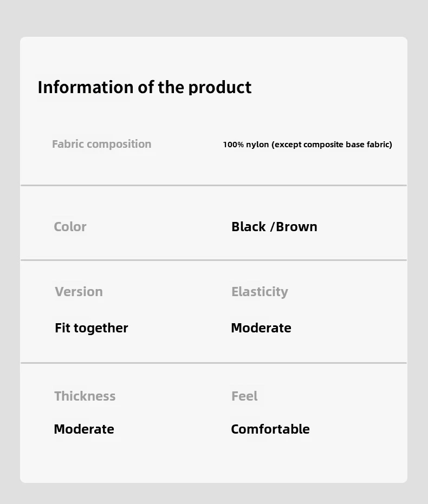Screen dimensions: 428x504
Task: Click the "Brown" color value
Action: pyautogui.click(x=296, y=227)
